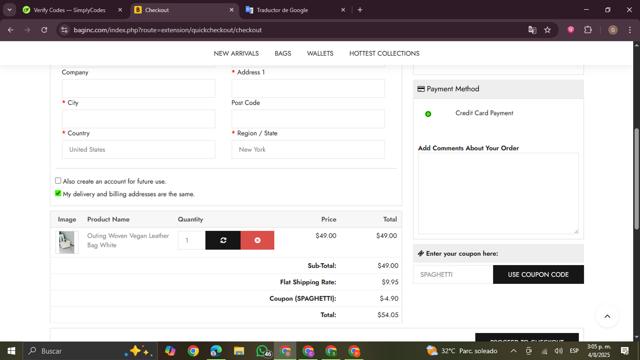Open WALLETS menu

click(x=320, y=53)
